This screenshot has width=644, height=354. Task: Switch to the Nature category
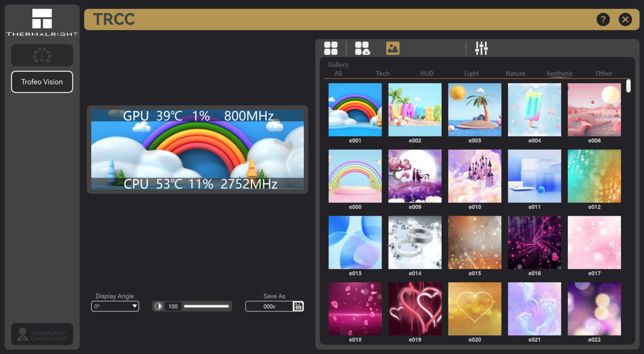[515, 73]
